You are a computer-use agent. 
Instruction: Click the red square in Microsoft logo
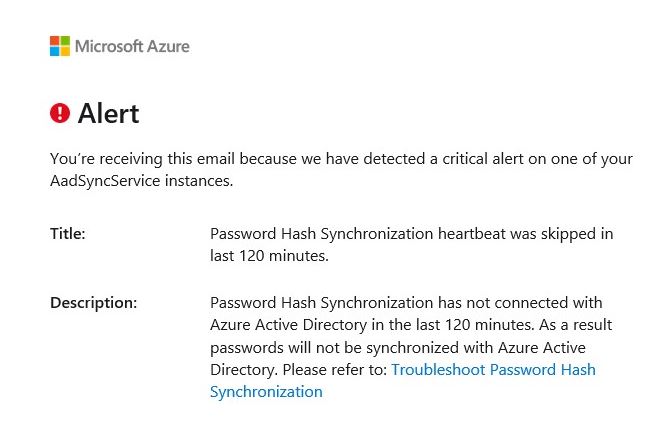(x=55, y=41)
